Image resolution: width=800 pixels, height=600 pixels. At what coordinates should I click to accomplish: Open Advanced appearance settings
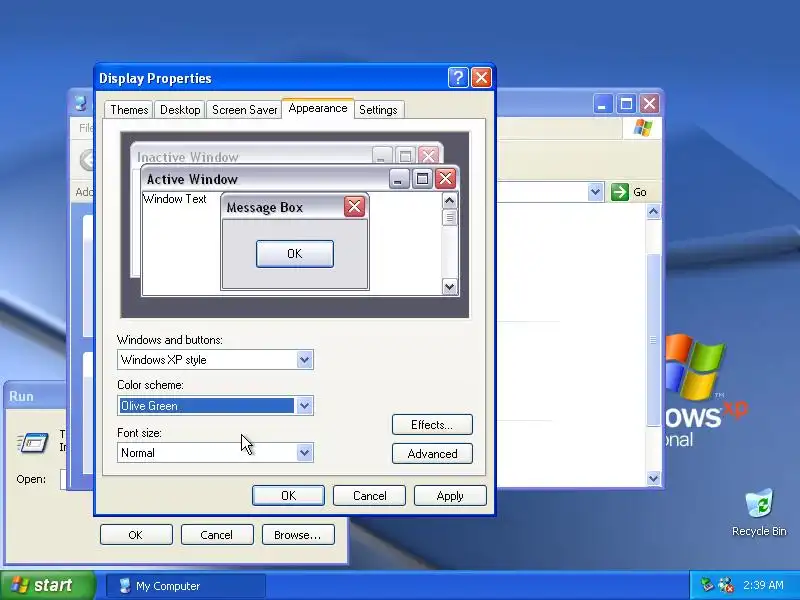pos(432,454)
